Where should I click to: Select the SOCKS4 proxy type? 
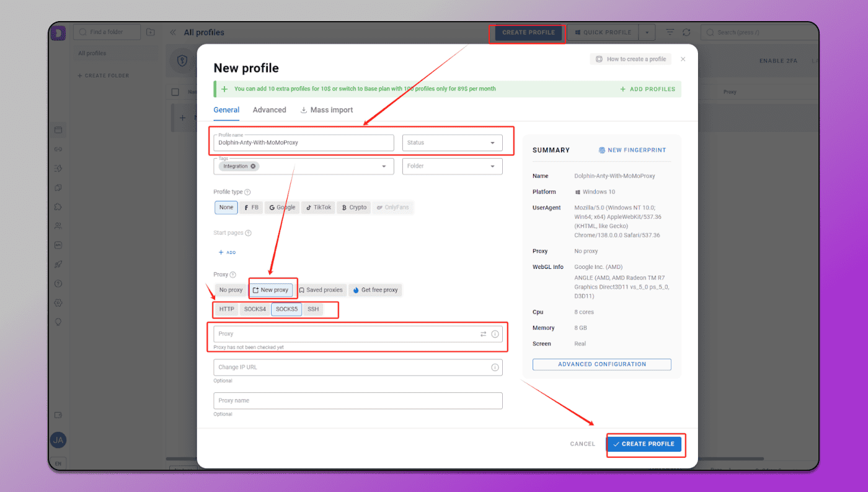(255, 309)
